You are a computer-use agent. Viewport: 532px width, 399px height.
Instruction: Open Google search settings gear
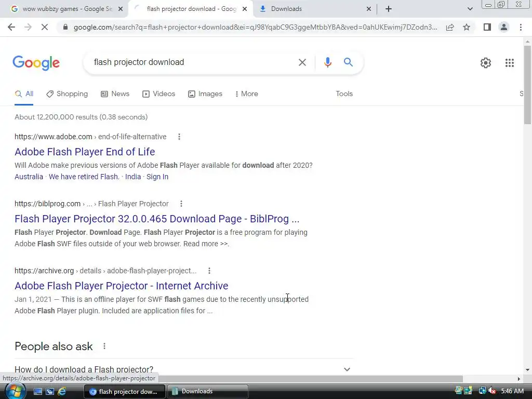pyautogui.click(x=486, y=63)
